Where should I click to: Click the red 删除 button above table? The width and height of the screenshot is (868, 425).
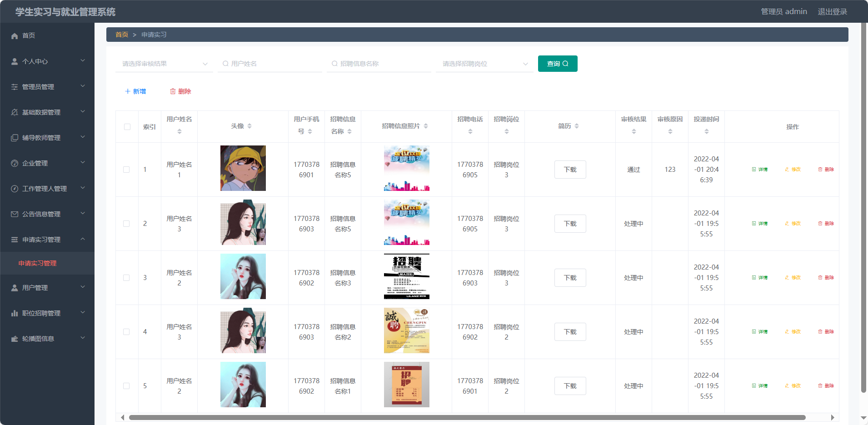point(180,91)
